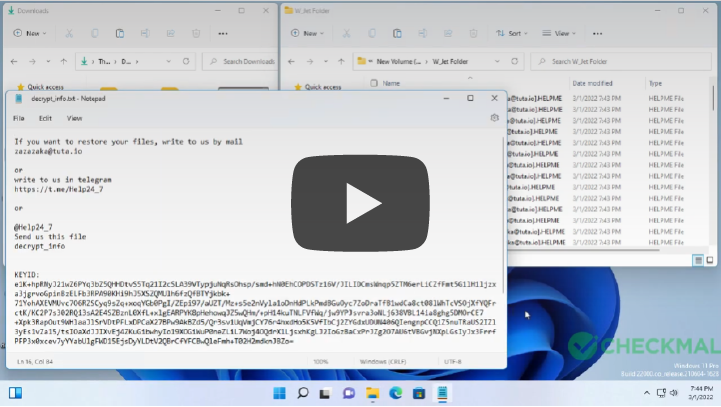Click Paste icon in Downloads toolbar

click(120, 33)
